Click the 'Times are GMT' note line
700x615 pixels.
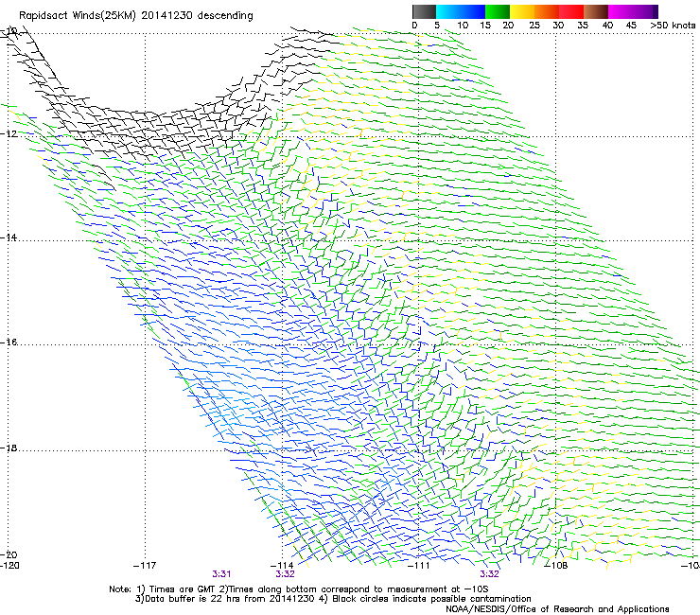[x=299, y=589]
